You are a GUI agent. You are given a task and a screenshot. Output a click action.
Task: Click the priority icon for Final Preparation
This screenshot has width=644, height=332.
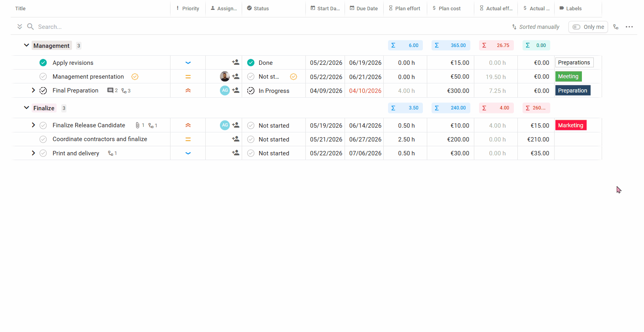pos(188,91)
